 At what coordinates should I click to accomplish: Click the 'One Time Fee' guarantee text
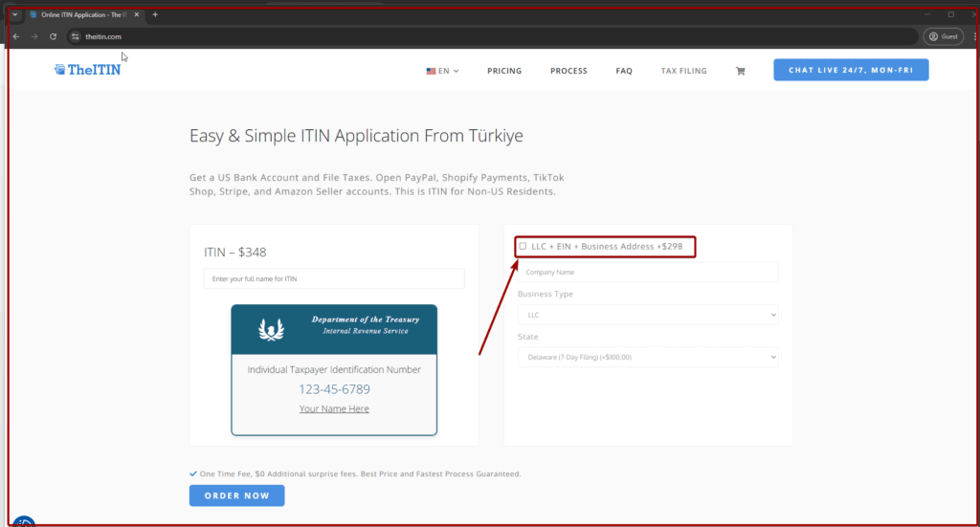[x=360, y=474]
